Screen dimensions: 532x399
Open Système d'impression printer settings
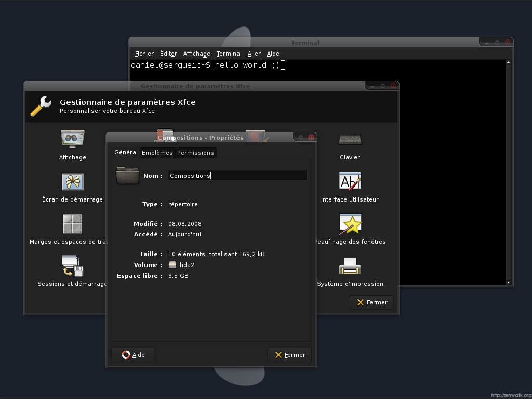coord(350,266)
